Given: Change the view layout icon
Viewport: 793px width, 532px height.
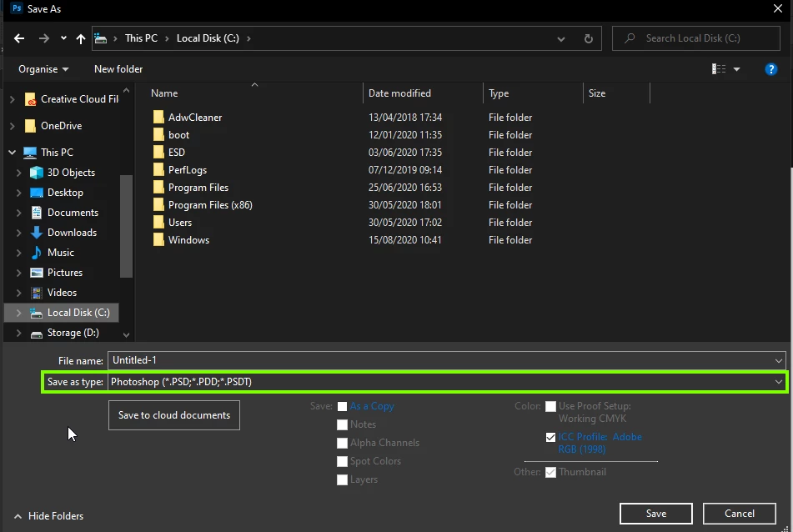Looking at the screenshot, I should 718,69.
